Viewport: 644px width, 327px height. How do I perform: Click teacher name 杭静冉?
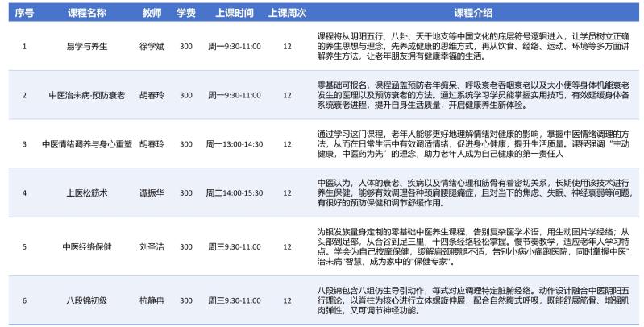[x=152, y=300]
